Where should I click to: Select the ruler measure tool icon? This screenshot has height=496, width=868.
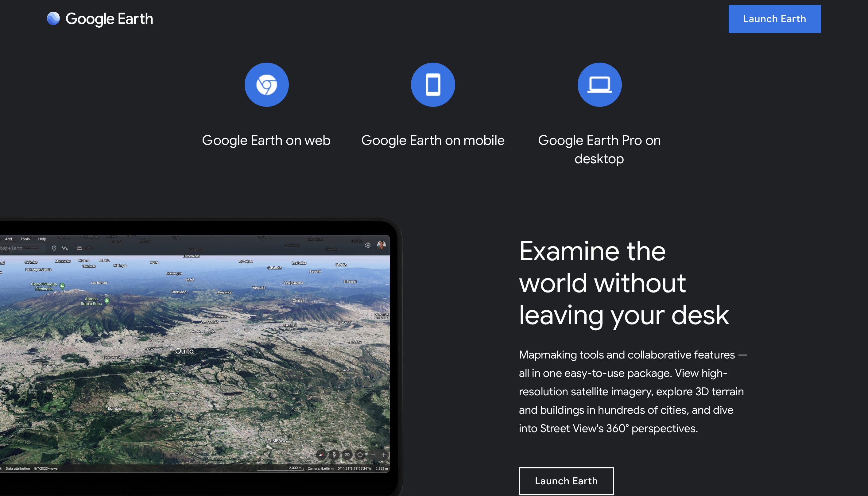pos(79,248)
